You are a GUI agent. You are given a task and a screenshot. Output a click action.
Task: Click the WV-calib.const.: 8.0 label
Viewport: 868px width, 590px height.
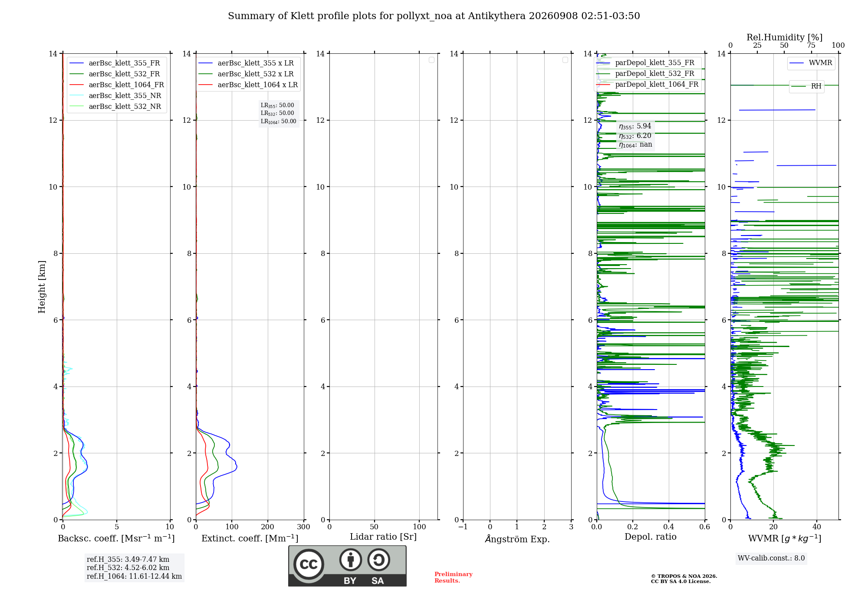tap(771, 558)
